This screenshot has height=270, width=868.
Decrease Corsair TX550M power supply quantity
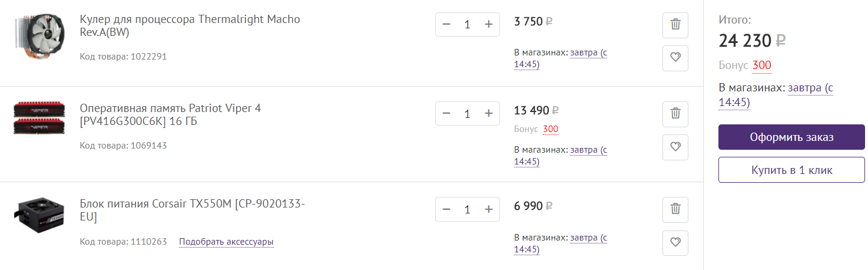[x=446, y=209]
